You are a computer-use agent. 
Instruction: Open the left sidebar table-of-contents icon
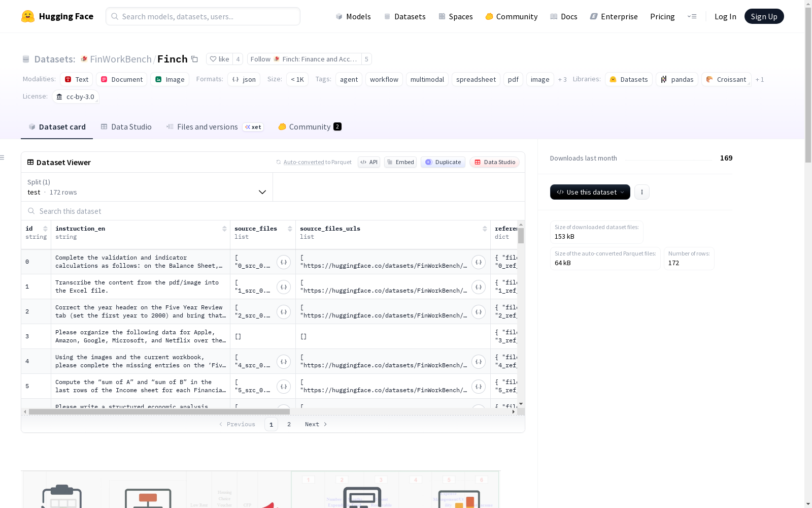coord(2,157)
